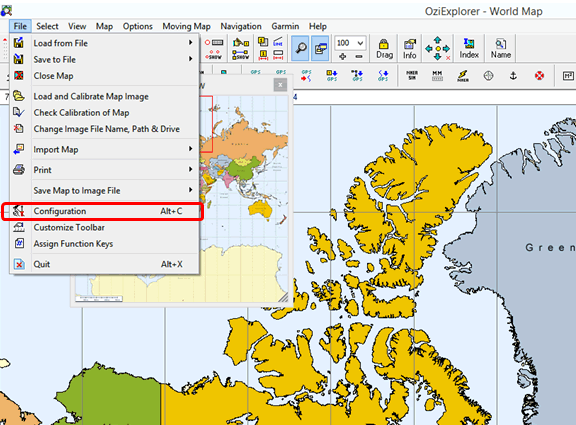Click the distance line measurement icon
The image size is (576, 425).
click(278, 43)
